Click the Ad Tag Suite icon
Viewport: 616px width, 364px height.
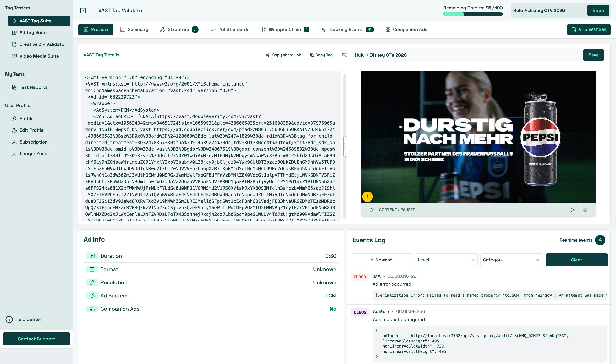click(14, 33)
